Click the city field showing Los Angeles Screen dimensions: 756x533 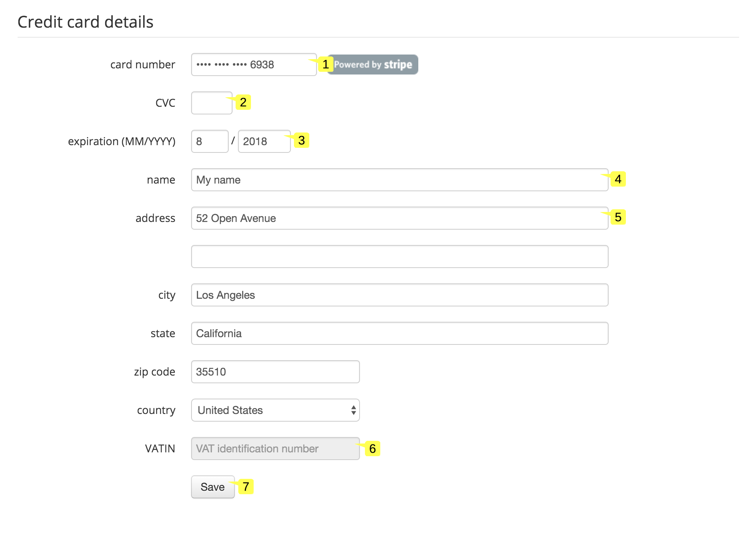click(x=399, y=295)
